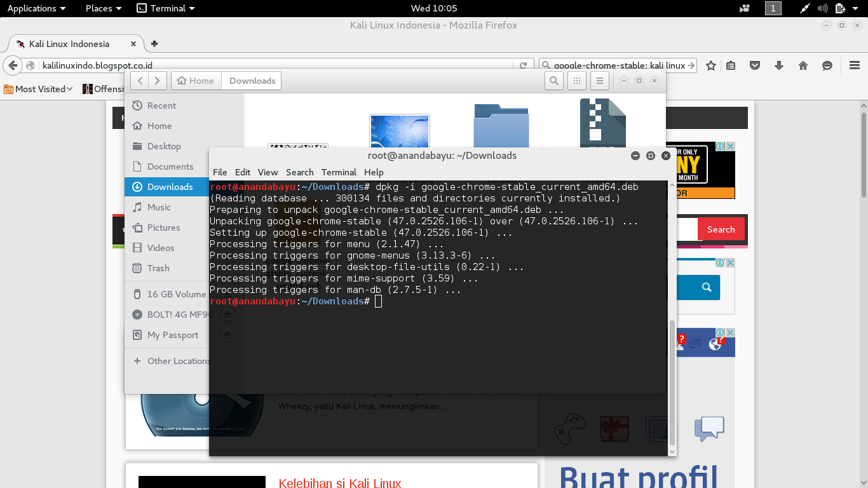Image resolution: width=868 pixels, height=488 pixels.
Task: Click the pen icon in top panel
Action: coord(804,8)
